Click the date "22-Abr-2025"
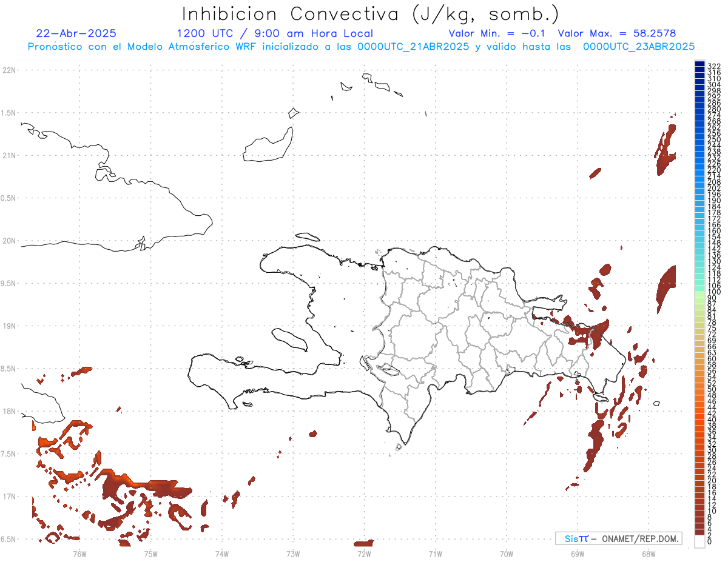The height and width of the screenshot is (562, 728). pyautogui.click(x=76, y=33)
